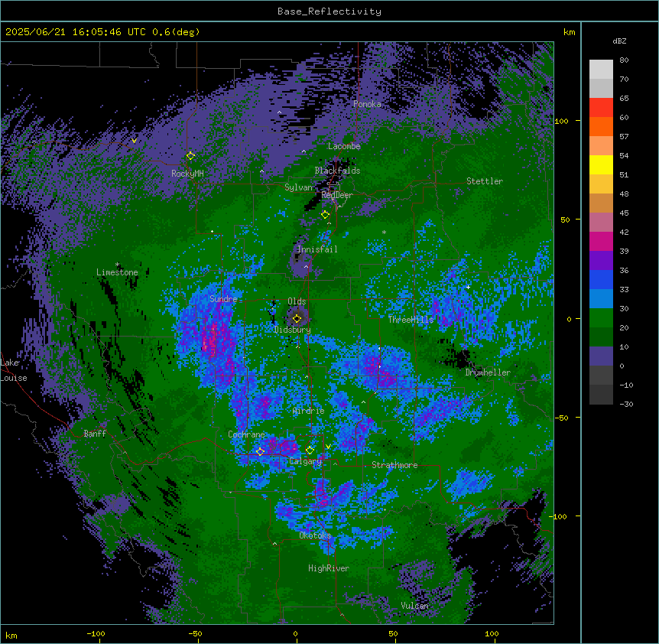This screenshot has width=659, height=644.
Task: Select the magenta swatch in the dBZ legend
Action: coord(601,241)
